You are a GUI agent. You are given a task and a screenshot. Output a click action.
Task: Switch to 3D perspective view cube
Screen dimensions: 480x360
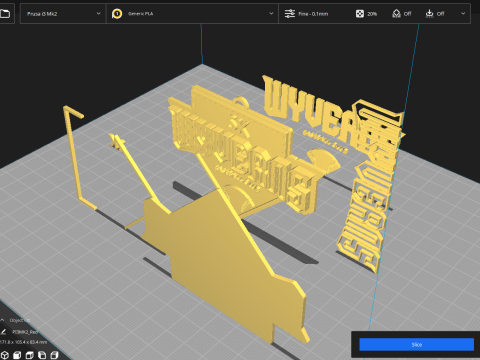5,355
